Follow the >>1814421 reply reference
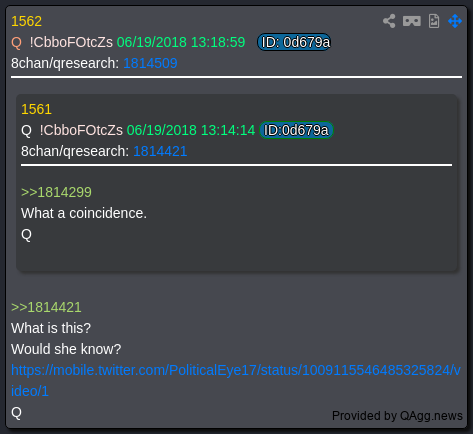Screen dimensions: 473x434 (x=46, y=307)
